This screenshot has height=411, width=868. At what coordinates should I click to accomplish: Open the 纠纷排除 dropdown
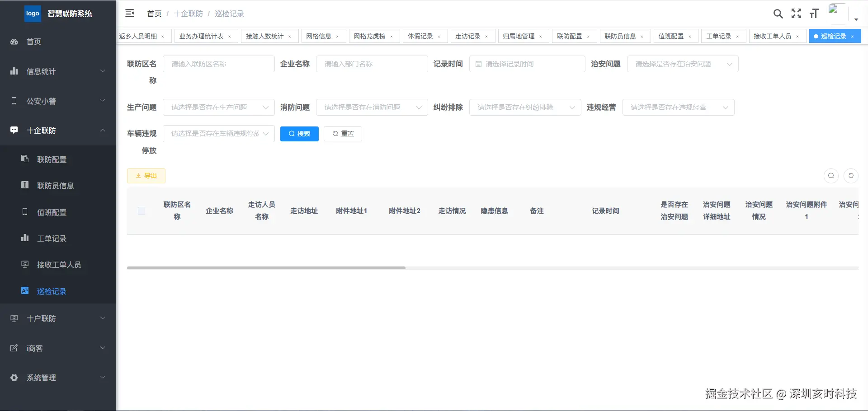pos(525,107)
